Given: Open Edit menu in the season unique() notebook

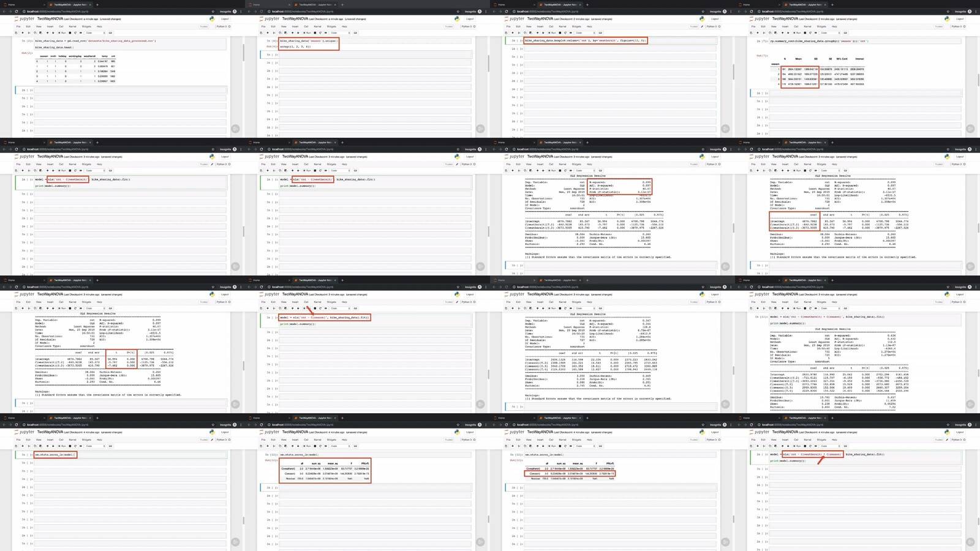Looking at the screenshot, I should [273, 26].
